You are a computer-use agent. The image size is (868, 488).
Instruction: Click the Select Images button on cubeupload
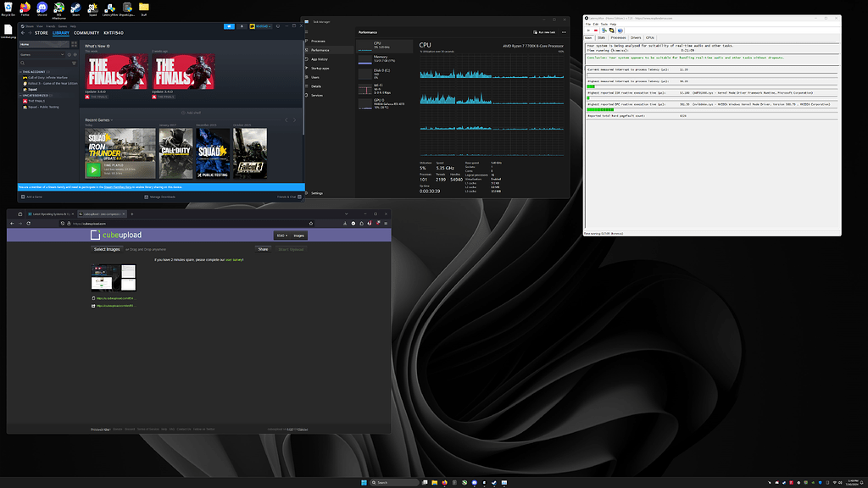[107, 249]
